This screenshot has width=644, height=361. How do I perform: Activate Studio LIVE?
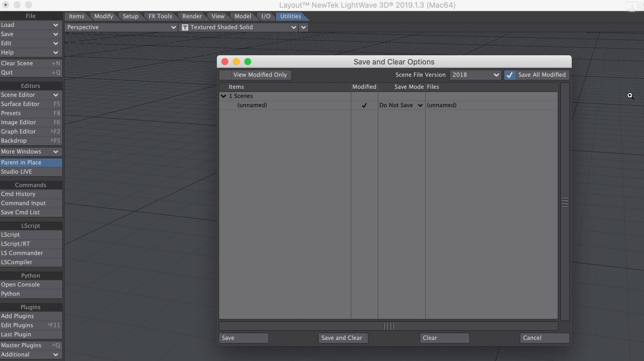pos(17,172)
